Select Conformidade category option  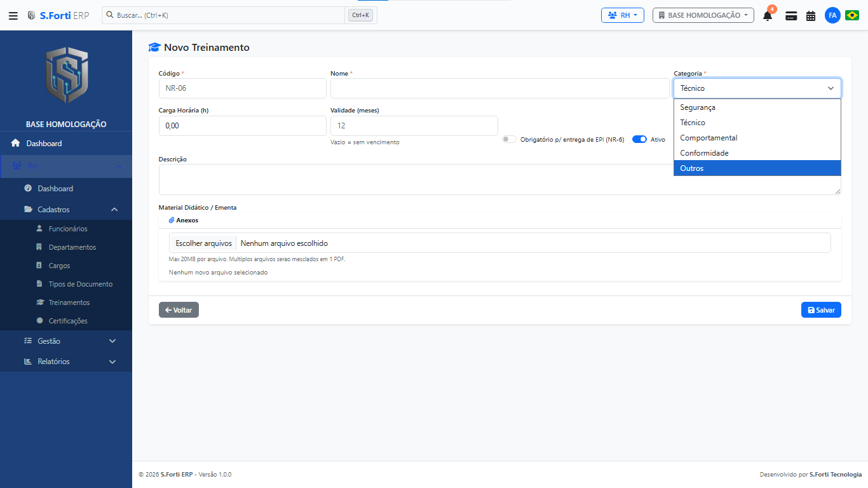click(x=757, y=153)
